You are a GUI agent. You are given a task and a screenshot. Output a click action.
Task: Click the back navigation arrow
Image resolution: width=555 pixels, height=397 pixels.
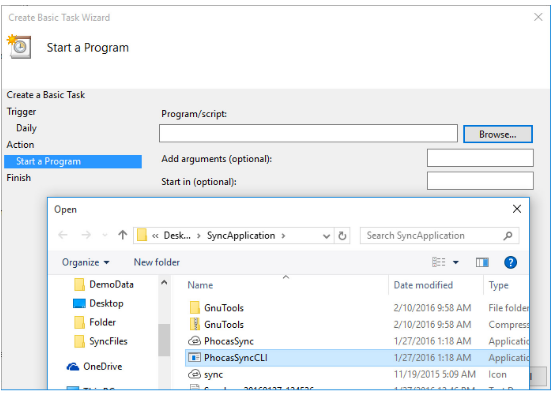tap(63, 235)
